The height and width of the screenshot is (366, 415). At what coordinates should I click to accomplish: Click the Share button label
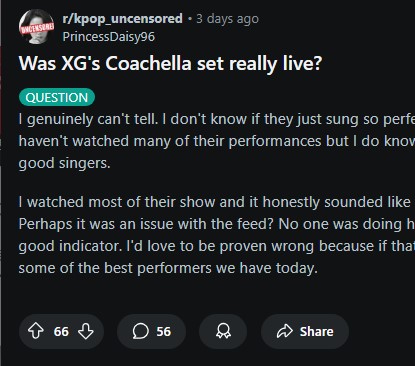point(316,331)
